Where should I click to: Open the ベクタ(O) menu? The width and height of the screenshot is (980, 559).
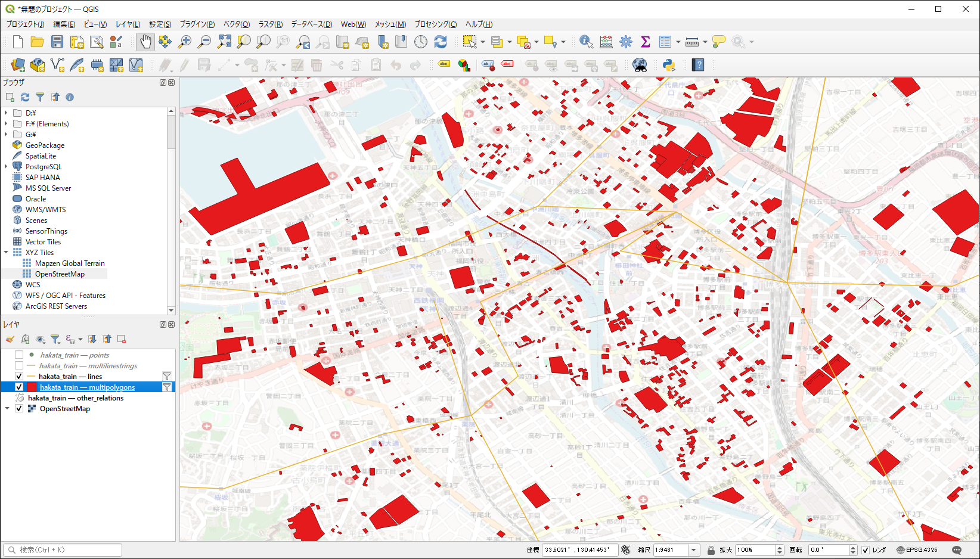pos(236,24)
